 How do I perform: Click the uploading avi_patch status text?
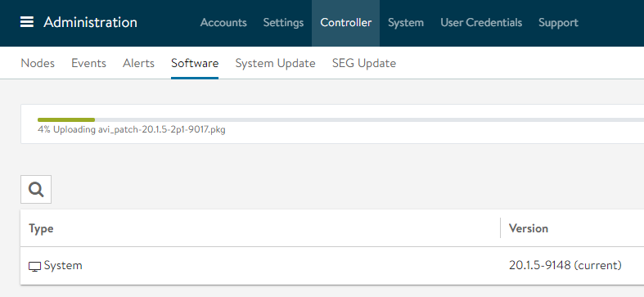[132, 130]
